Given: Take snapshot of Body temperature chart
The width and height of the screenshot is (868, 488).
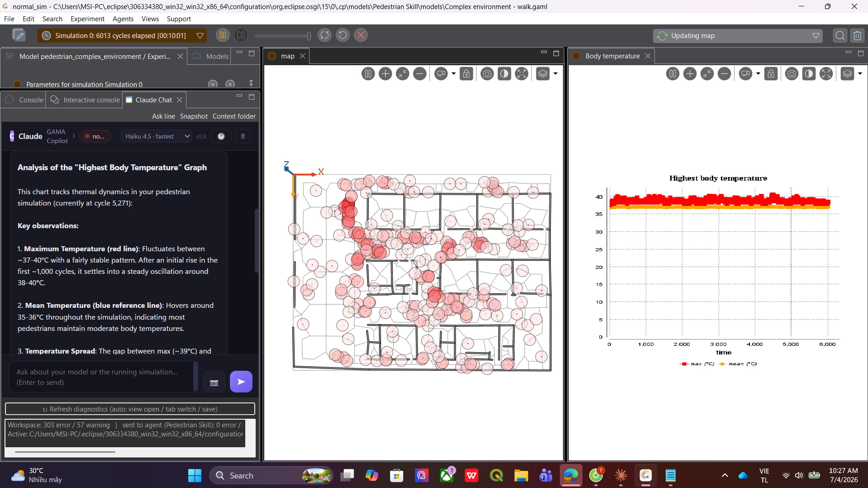Looking at the screenshot, I should tap(792, 74).
